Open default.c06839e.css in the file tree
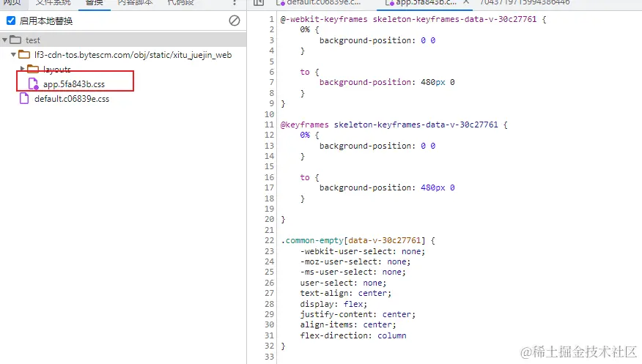 [72, 99]
